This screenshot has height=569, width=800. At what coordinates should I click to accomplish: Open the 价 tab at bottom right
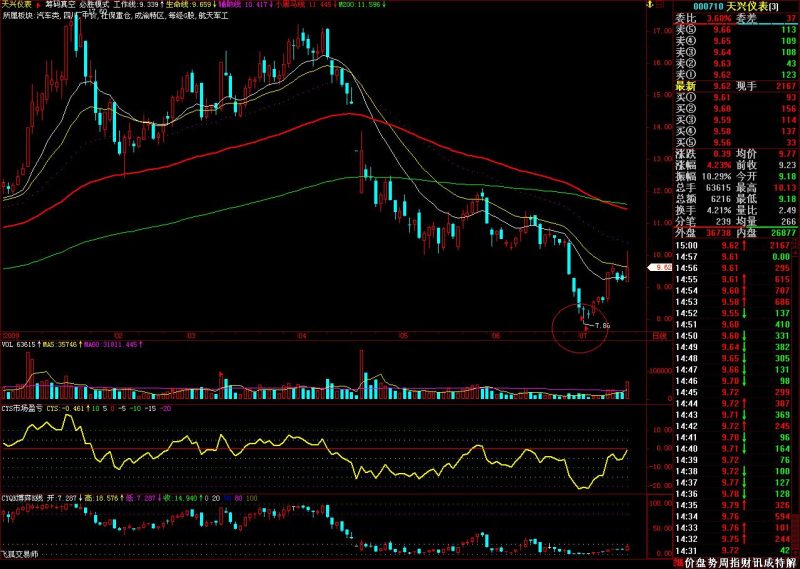click(x=690, y=563)
